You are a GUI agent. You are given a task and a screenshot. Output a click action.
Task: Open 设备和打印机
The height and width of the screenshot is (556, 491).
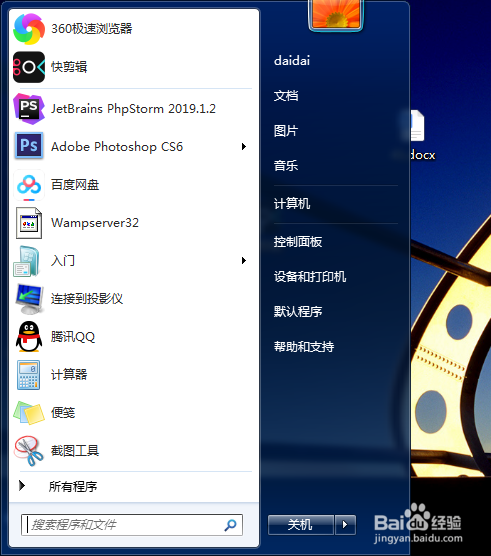[x=310, y=277]
